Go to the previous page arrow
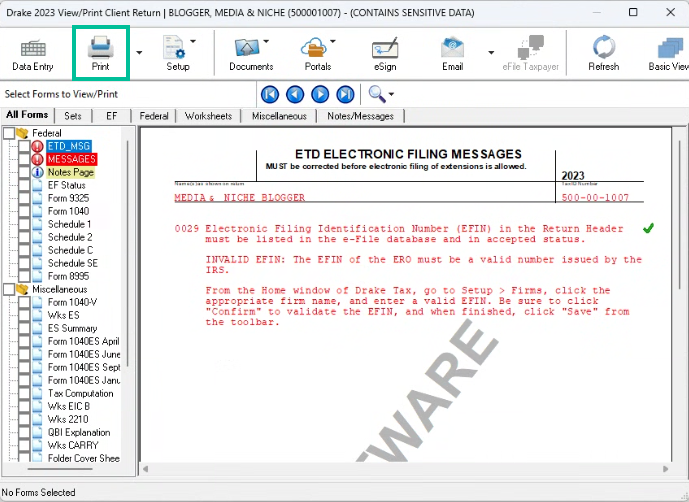Screen dimensions: 689x502 pos(295,95)
